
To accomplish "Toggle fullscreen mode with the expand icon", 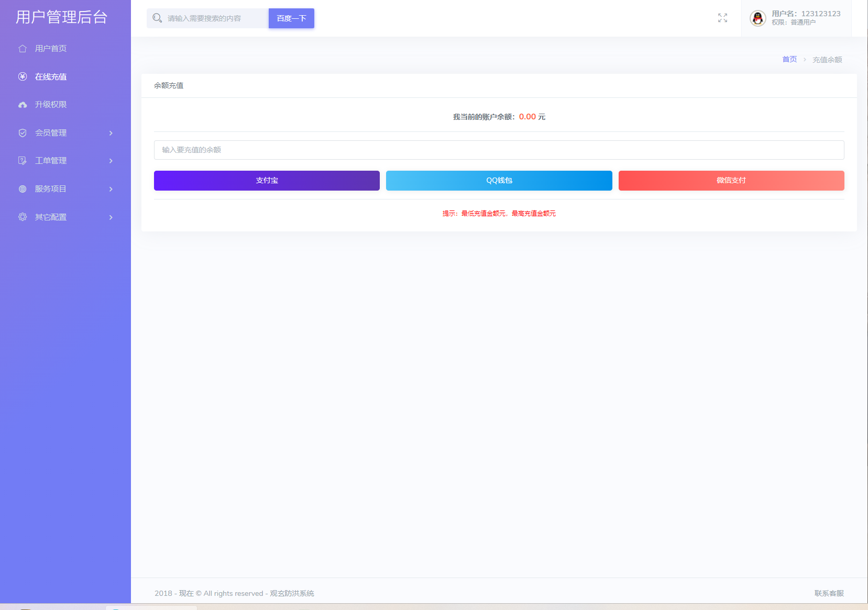I will click(722, 18).
